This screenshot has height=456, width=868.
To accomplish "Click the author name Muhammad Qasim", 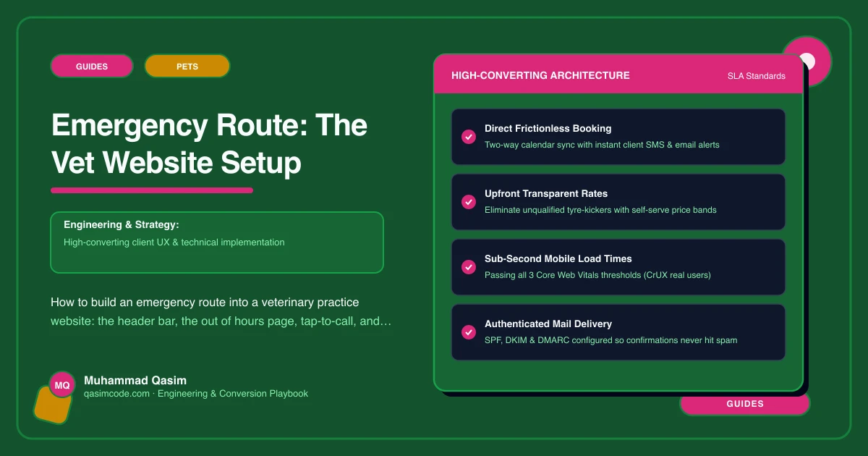I will coord(135,380).
